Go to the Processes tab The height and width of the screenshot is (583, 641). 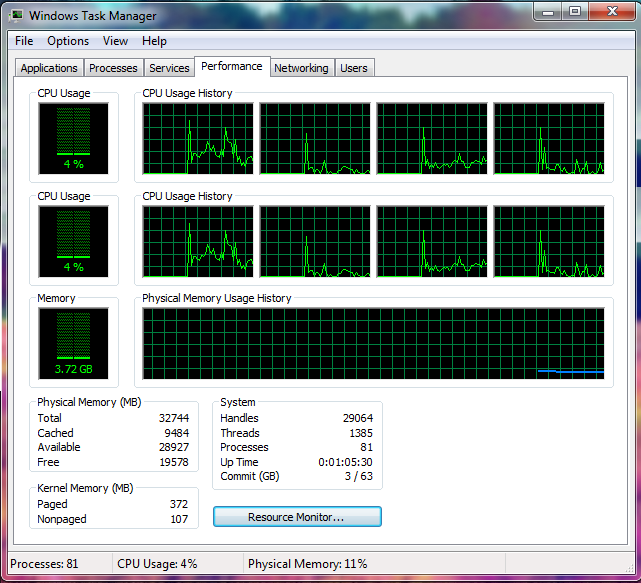click(x=113, y=68)
